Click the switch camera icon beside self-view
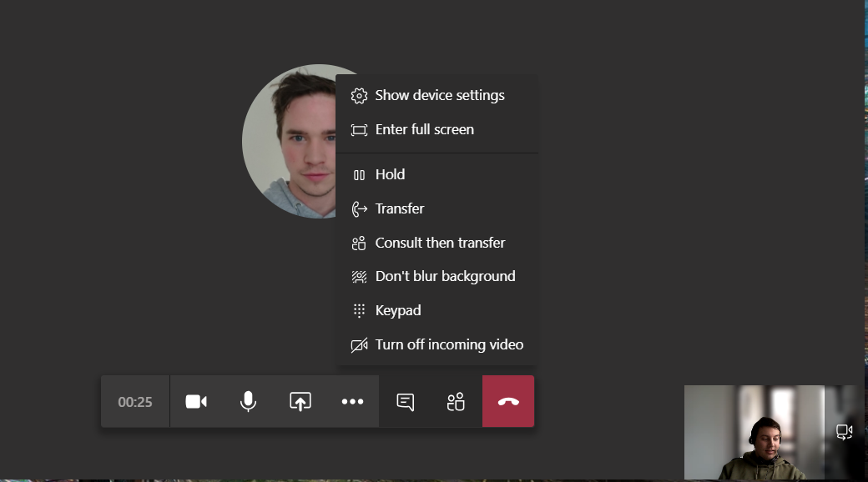This screenshot has width=868, height=482. pos(844,432)
